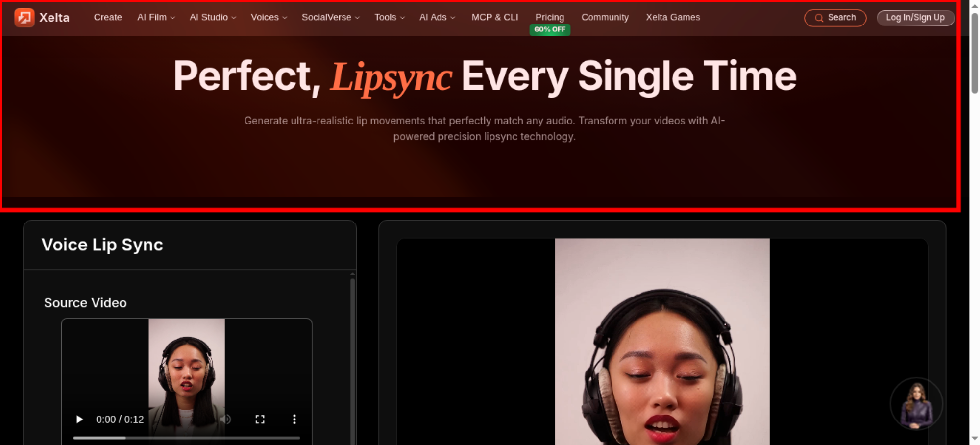Click the Xelta logo icon
980x445 pixels.
click(24, 18)
